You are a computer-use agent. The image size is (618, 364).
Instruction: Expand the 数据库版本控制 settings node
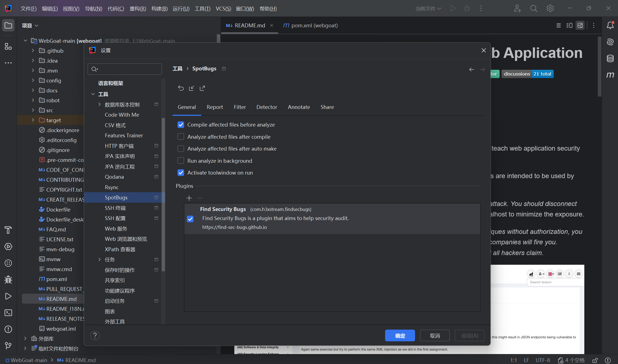click(x=99, y=105)
